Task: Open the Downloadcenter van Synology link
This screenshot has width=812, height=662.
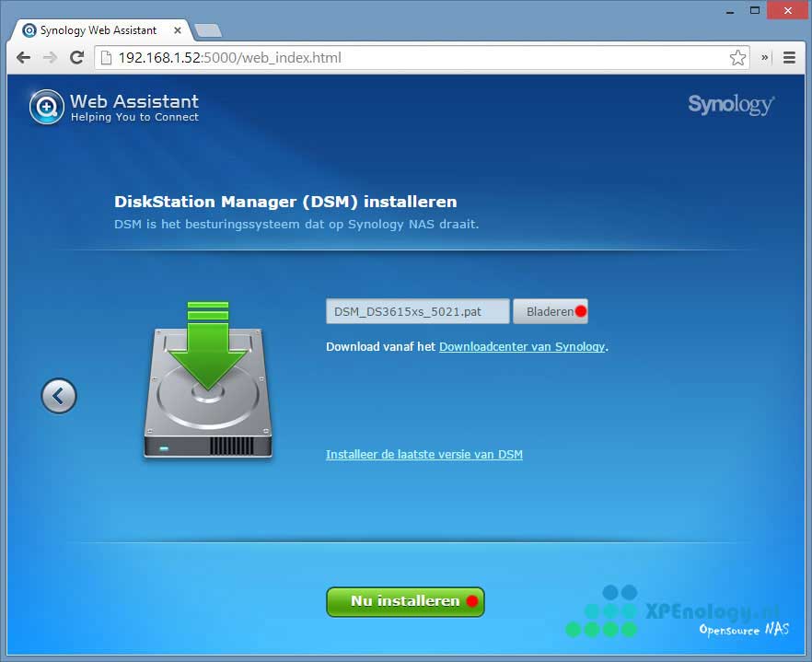Action: click(x=522, y=347)
